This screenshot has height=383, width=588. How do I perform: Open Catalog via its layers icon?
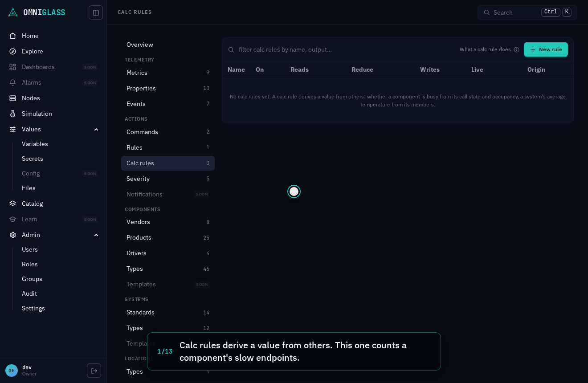(x=13, y=204)
